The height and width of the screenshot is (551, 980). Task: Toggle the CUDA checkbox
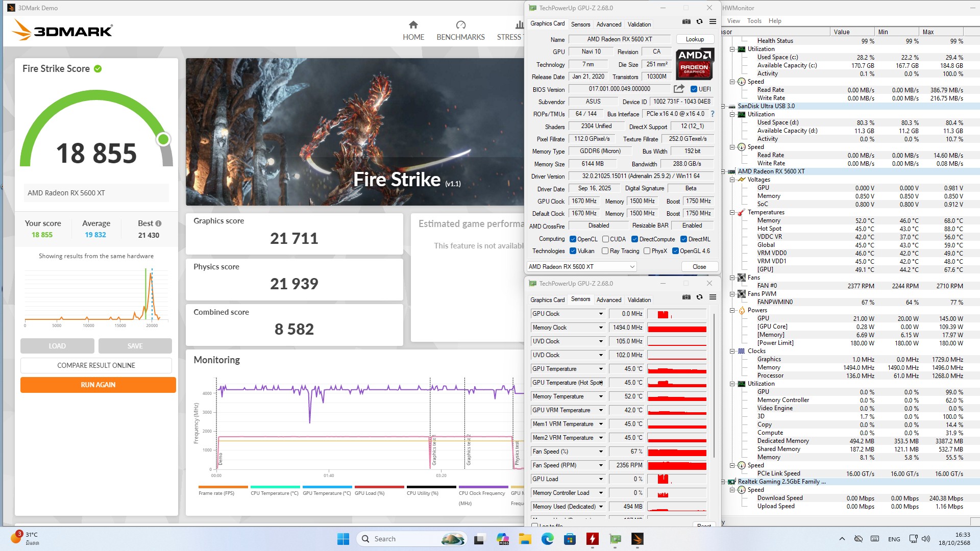(x=605, y=239)
